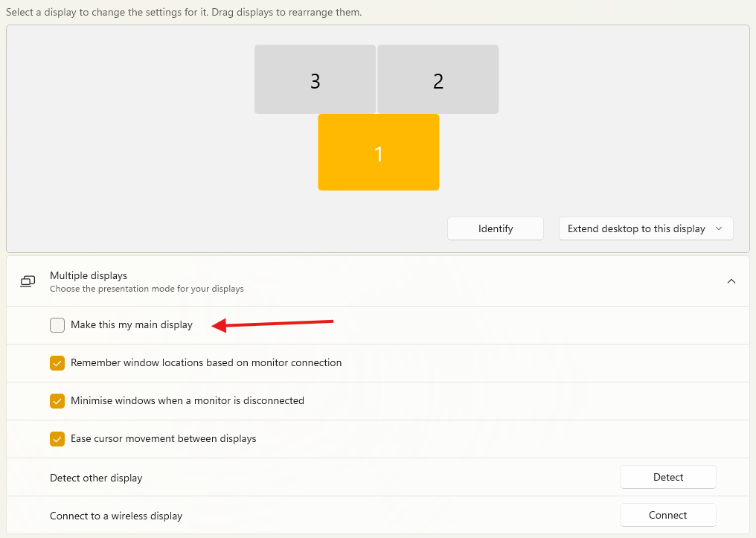
Task: Click the Ease cursor movement between displays label
Action: click(163, 438)
